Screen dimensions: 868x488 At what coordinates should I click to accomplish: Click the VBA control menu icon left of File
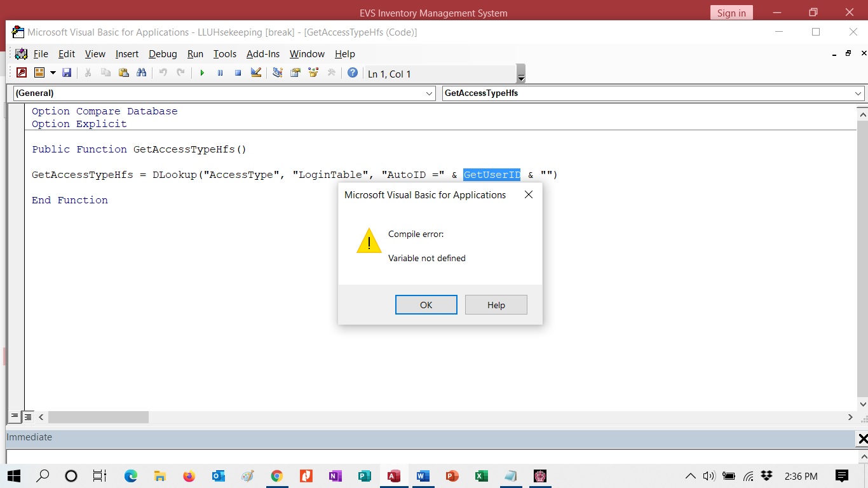coord(21,53)
